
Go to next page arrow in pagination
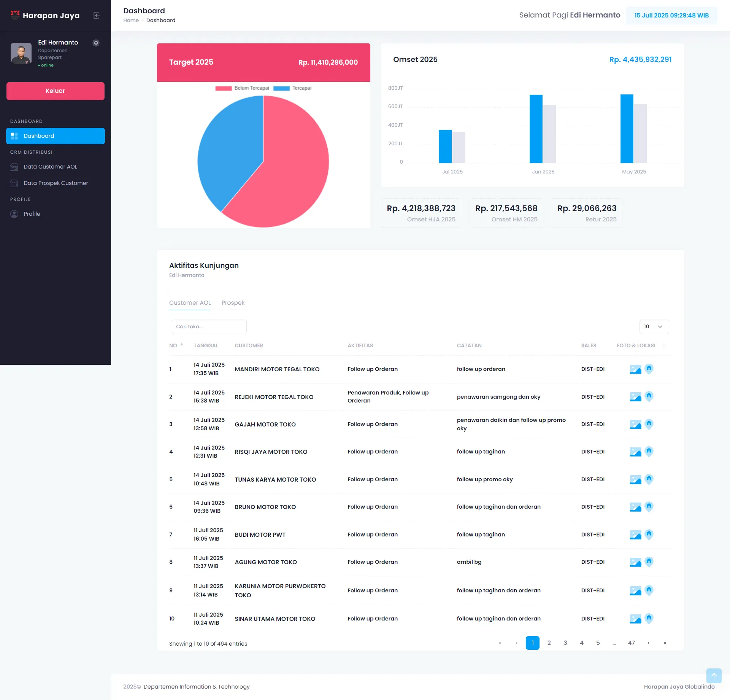click(x=648, y=643)
